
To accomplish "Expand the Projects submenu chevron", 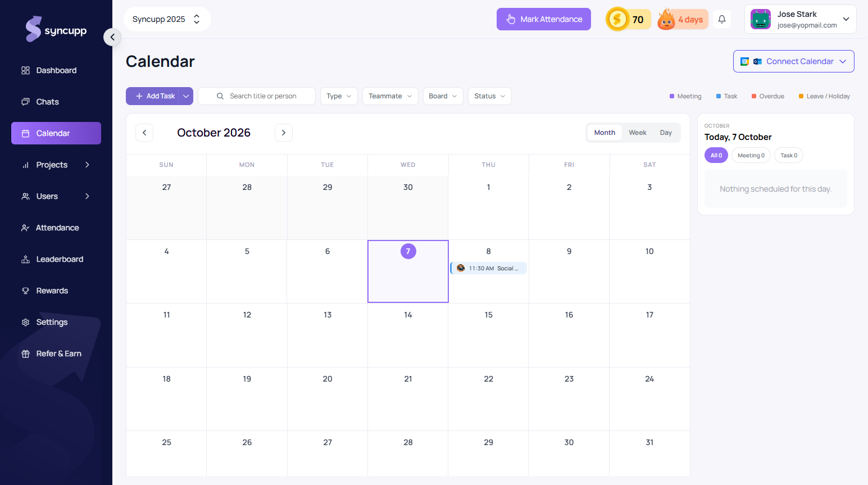I will coord(87,165).
